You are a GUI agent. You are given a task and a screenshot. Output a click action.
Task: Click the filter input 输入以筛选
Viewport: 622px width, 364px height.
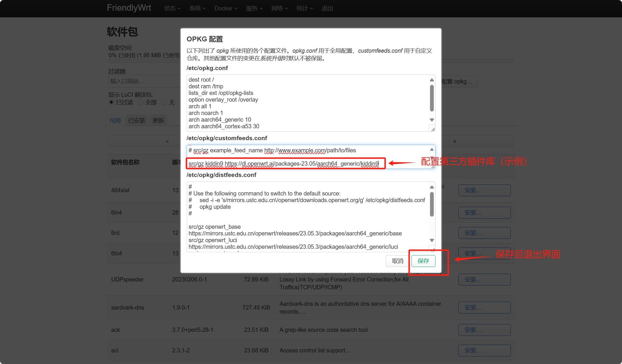(144, 81)
